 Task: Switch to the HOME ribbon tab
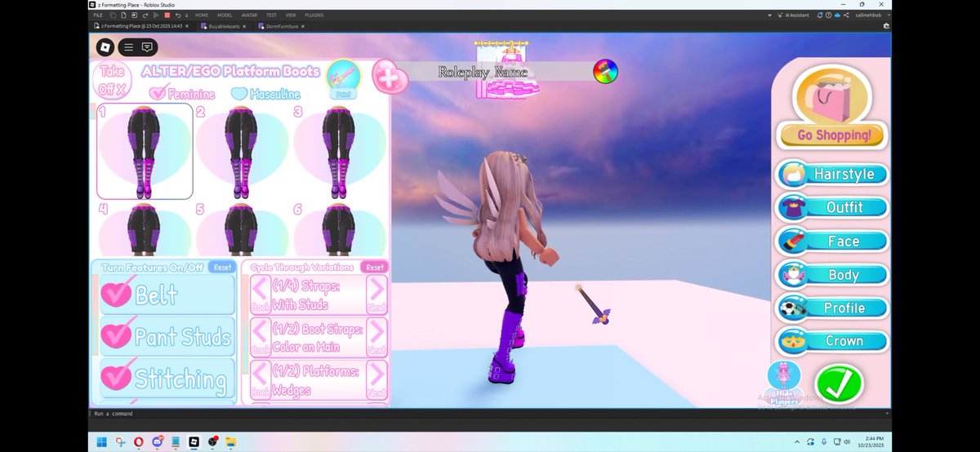tap(202, 16)
